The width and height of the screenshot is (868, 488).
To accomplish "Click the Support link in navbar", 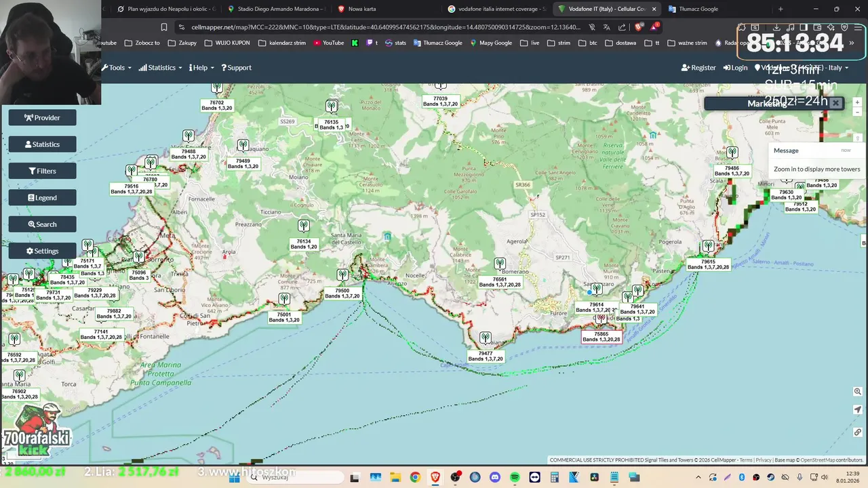I will click(236, 68).
